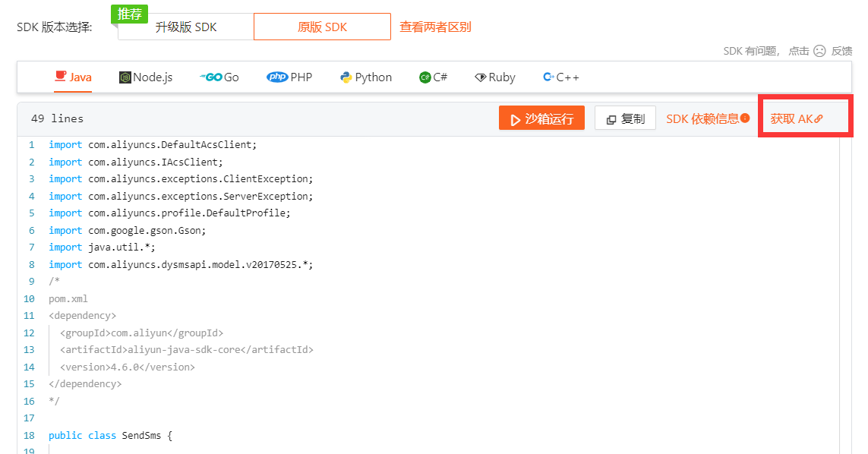This screenshot has width=868, height=454.
Task: Click the Python snake logo icon
Action: click(346, 77)
